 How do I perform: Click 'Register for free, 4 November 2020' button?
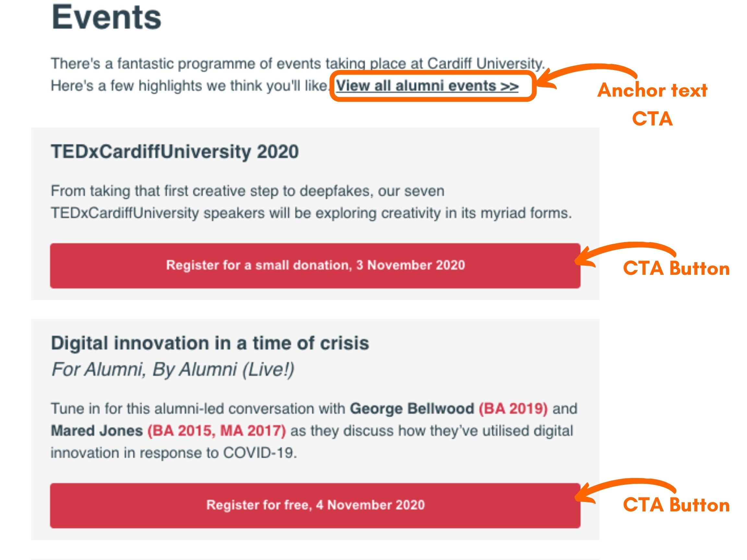[315, 505]
